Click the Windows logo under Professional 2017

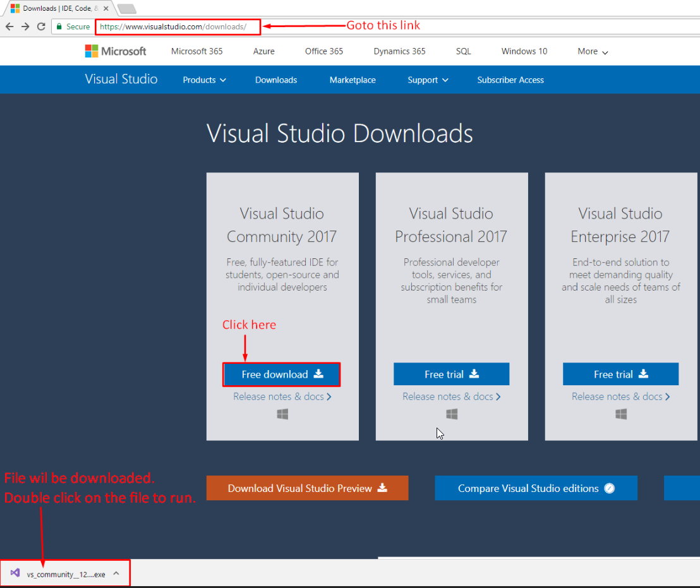[452, 414]
